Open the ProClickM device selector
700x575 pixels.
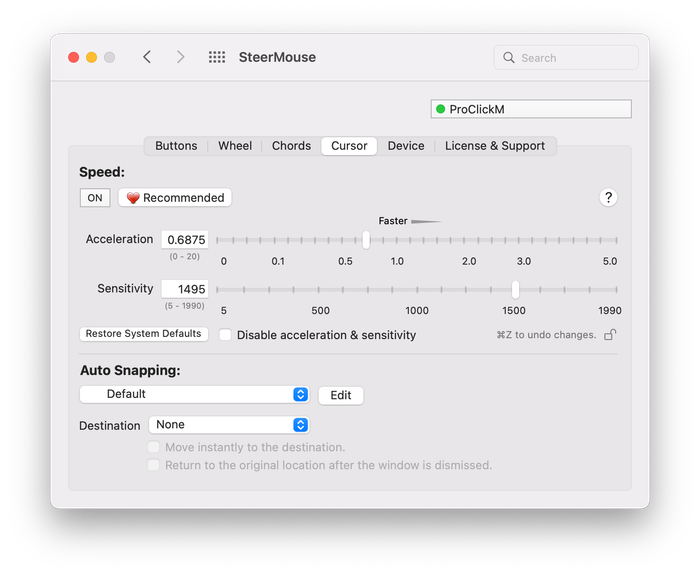(531, 109)
